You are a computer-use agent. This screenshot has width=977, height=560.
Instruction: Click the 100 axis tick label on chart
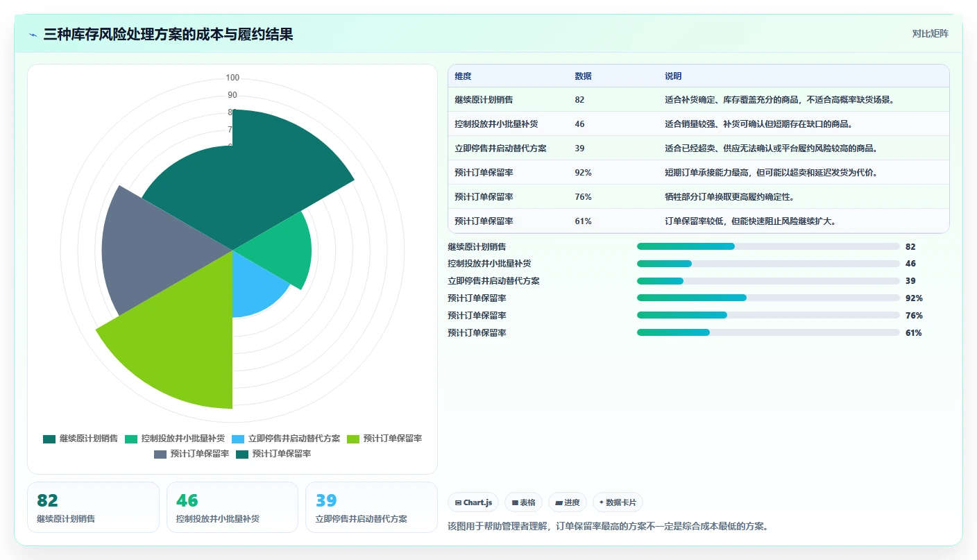pos(232,78)
